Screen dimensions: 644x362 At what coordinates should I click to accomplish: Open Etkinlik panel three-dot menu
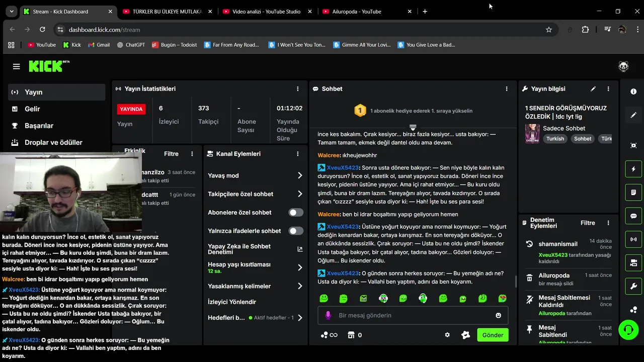tap(192, 154)
